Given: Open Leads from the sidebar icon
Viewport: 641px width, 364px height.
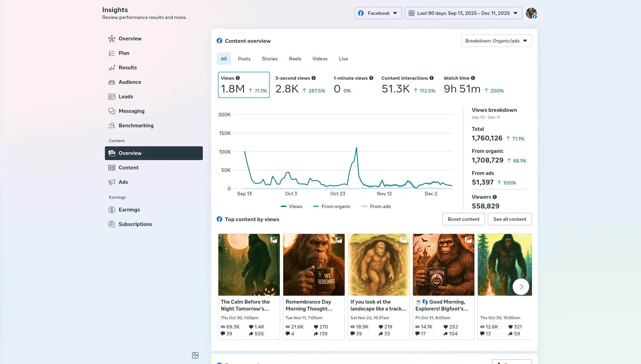Looking at the screenshot, I should (111, 97).
